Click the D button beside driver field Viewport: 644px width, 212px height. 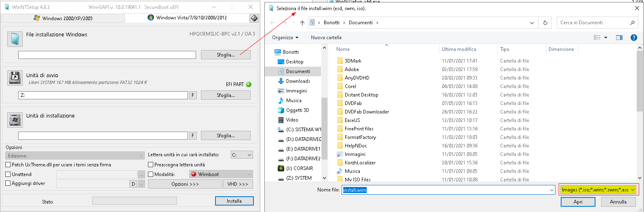(133, 184)
